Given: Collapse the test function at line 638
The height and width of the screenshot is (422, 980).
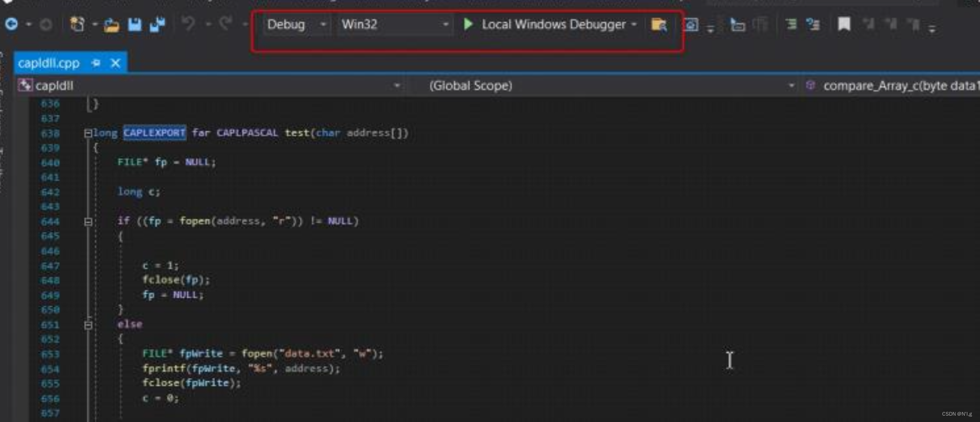Looking at the screenshot, I should click(88, 133).
